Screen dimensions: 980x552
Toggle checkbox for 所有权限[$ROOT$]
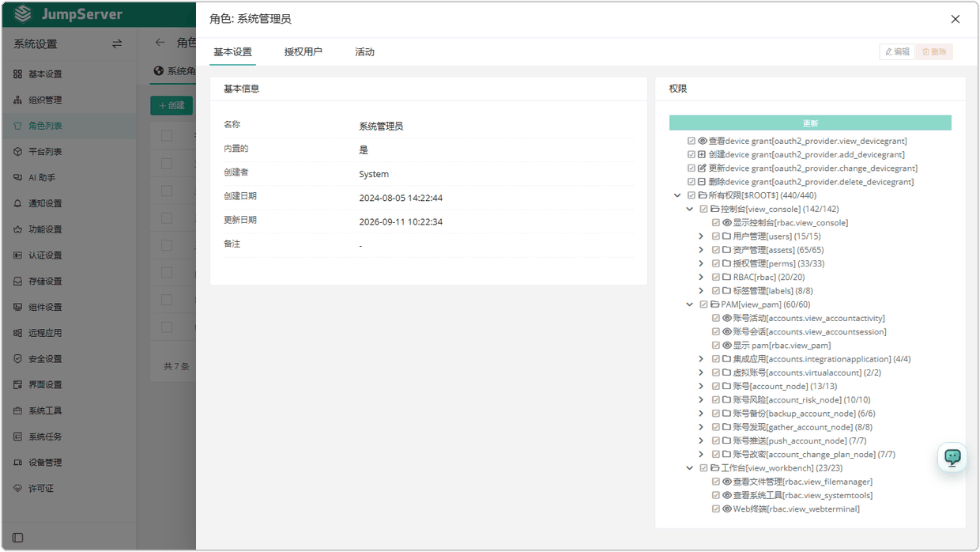[x=692, y=195]
